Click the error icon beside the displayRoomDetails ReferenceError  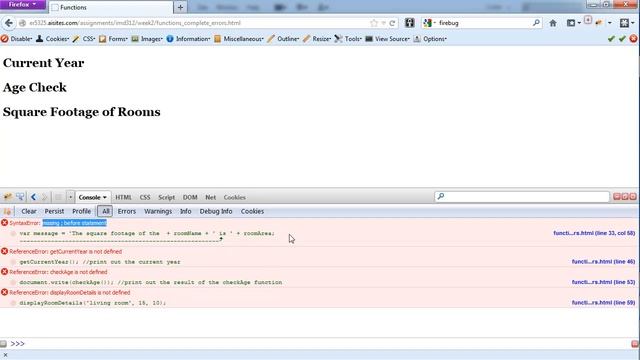click(4, 292)
